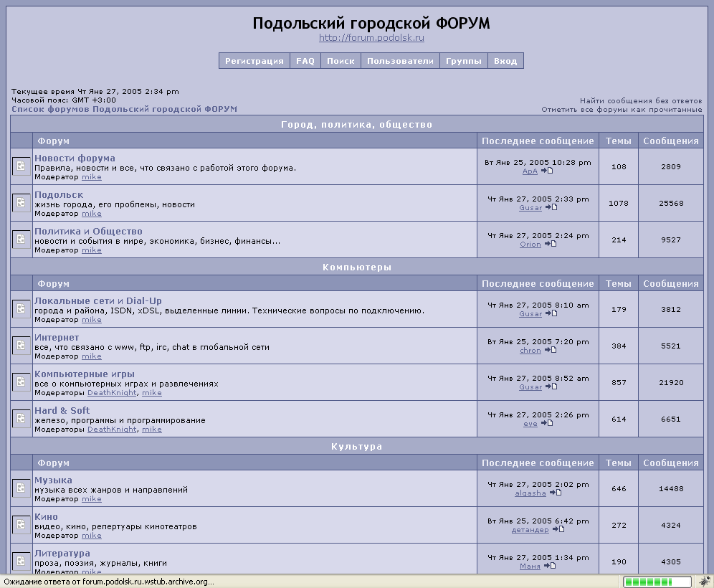
Task: Click browser status bar icon at bottom right
Action: tap(705, 581)
